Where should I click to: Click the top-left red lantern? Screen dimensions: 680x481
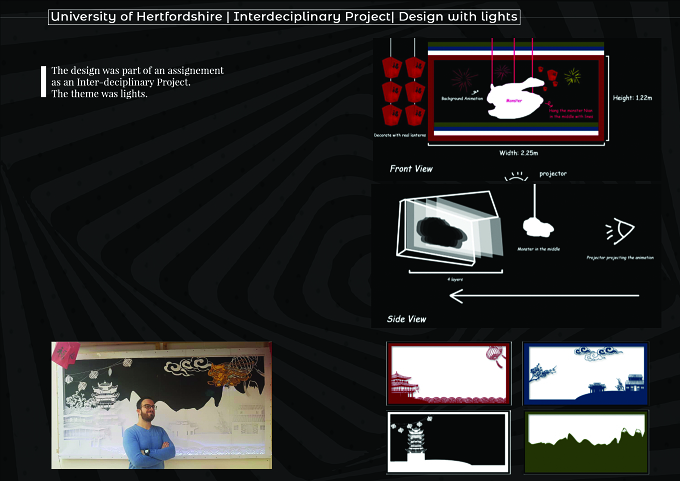coord(392,68)
